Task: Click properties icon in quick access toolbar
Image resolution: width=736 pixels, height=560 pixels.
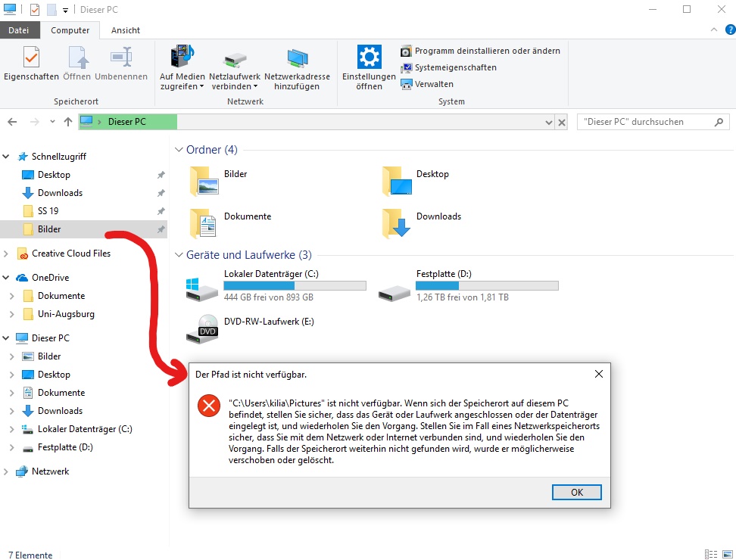Action: click(35, 10)
